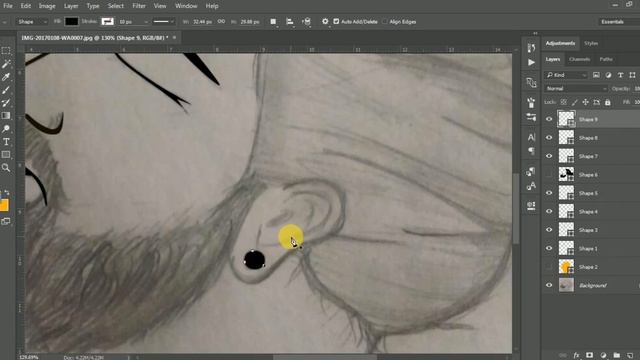Viewport: 640px width, 360px height.
Task: Select the Zoom tool
Action: [x=6, y=168]
